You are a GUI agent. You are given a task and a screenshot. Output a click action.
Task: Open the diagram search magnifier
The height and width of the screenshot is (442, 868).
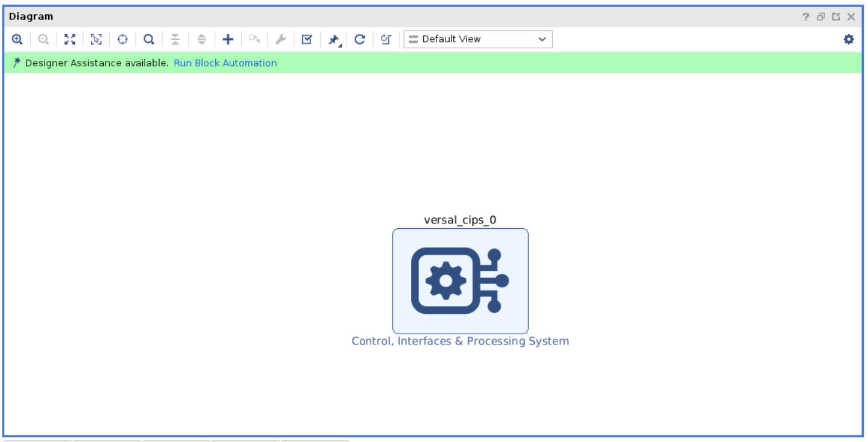click(x=149, y=39)
